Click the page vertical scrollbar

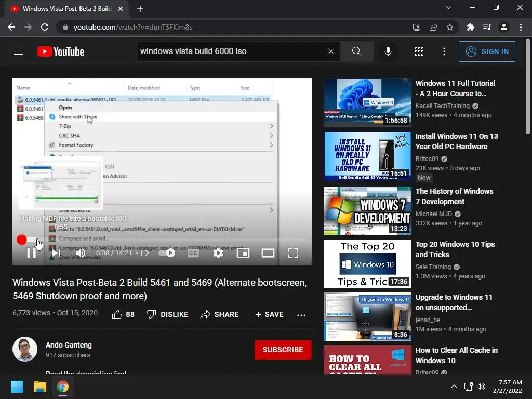528,87
